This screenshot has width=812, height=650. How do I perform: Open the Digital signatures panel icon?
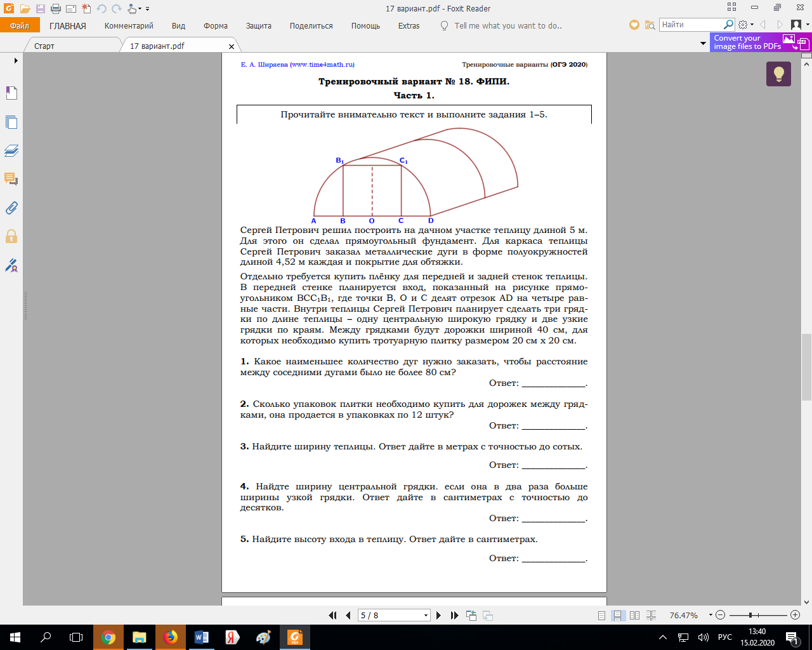click(x=11, y=265)
